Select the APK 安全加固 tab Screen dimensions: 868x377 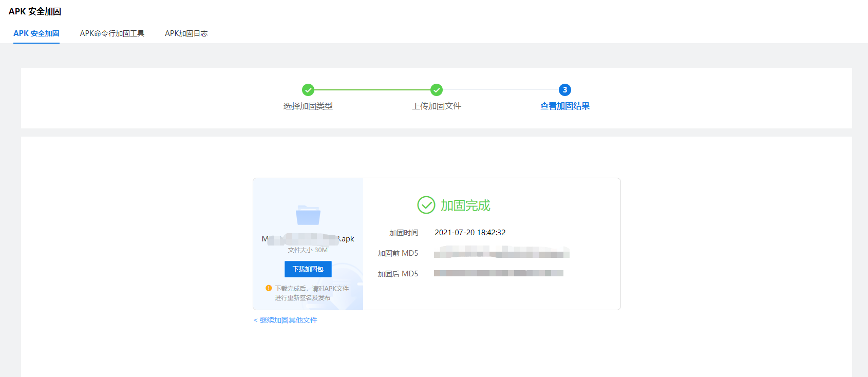pos(36,33)
